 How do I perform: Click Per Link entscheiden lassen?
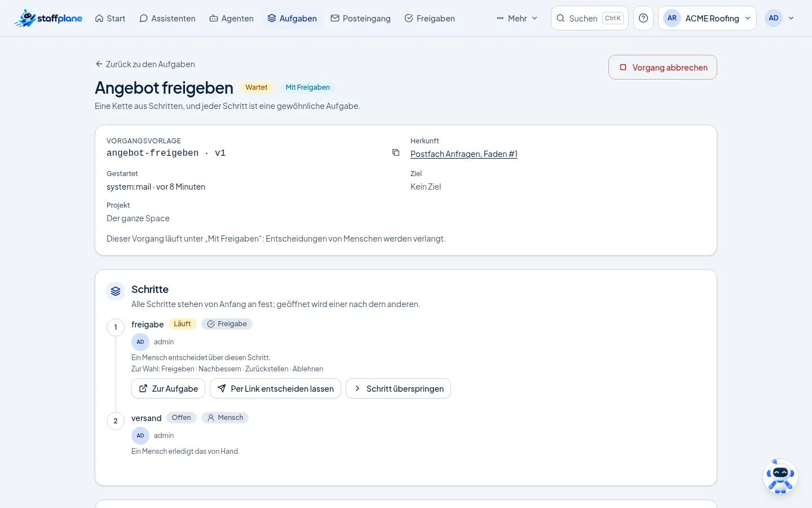click(275, 388)
